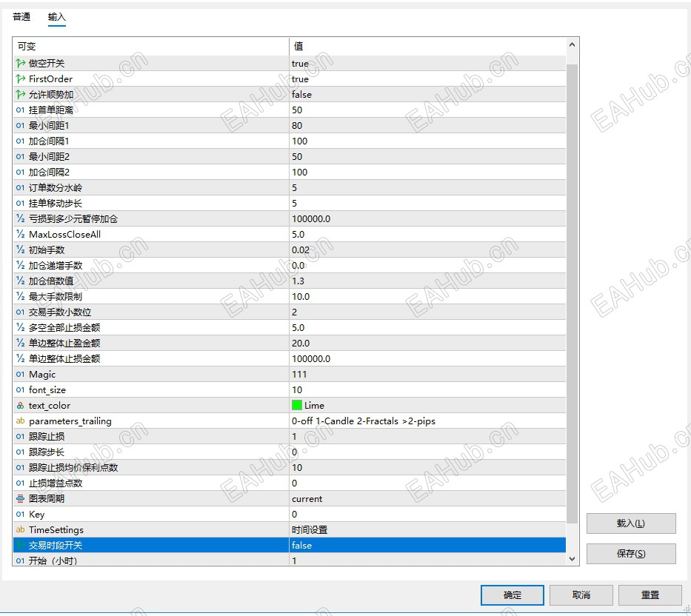Confirm with the 确定 button
Viewport: 691px width, 616px height.
pos(512,595)
